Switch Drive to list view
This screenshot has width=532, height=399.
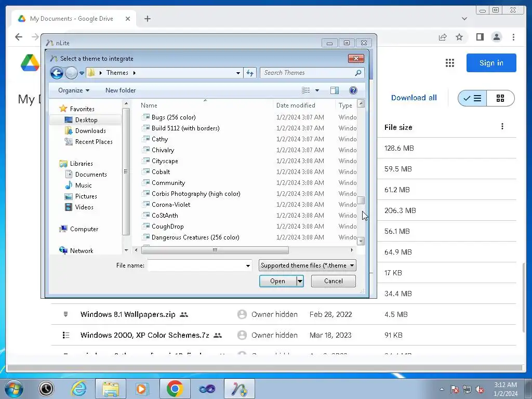tap(472, 98)
